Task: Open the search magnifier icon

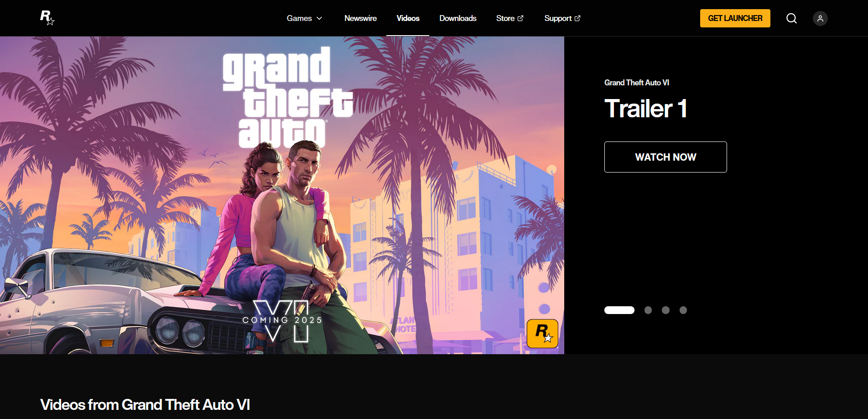Action: click(791, 18)
